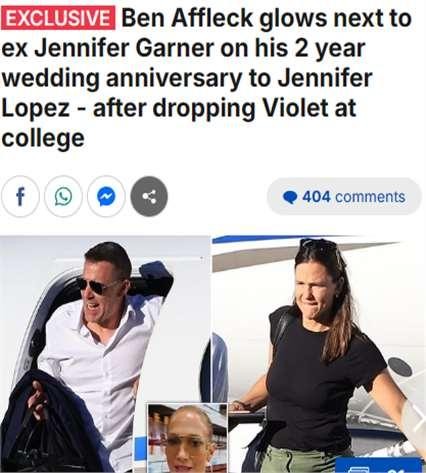426x473 pixels.
Task: Click the word 'college' in headline
Action: (x=43, y=138)
